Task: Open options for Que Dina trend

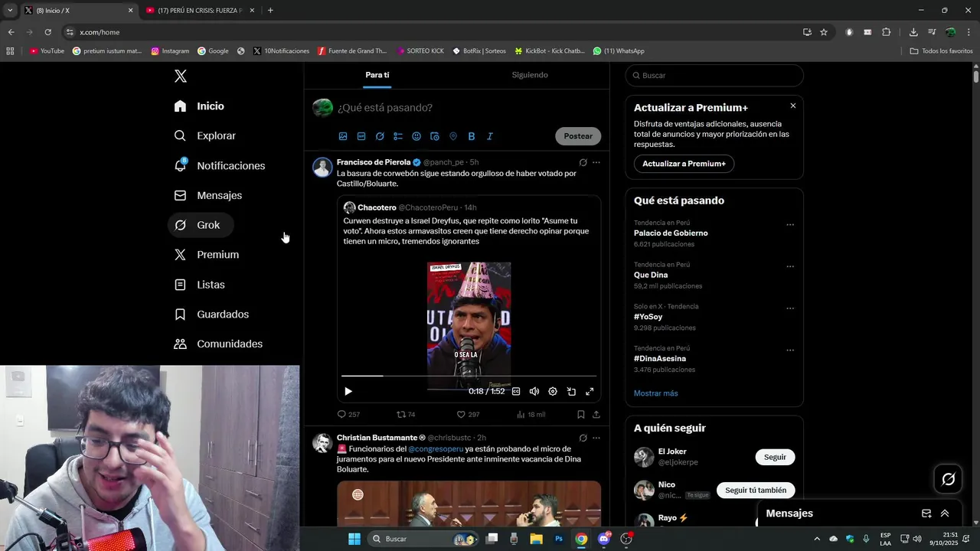Action: 790,267
